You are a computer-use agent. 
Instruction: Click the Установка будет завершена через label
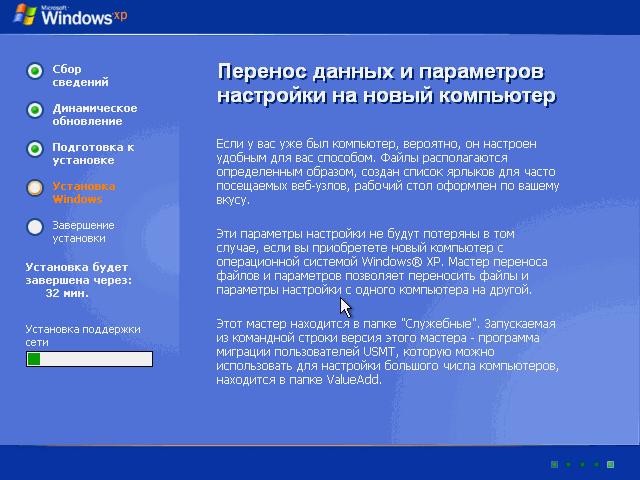pos(79,273)
